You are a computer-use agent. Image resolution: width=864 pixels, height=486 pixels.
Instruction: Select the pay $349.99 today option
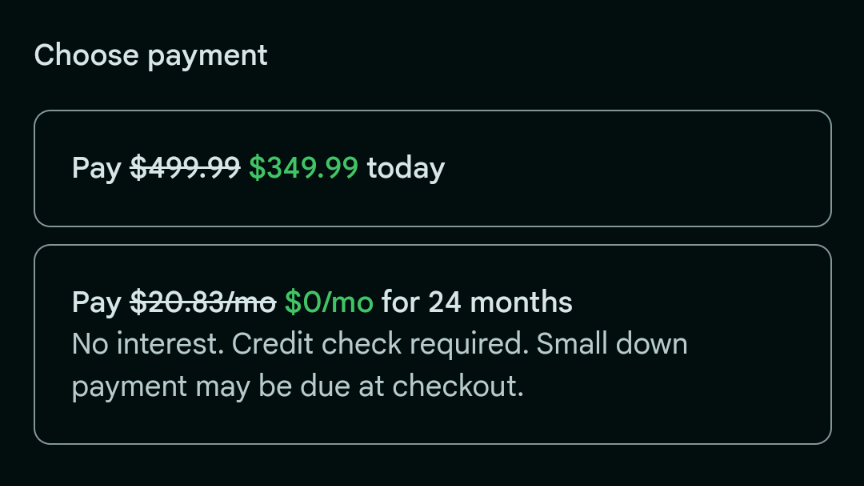tap(432, 168)
